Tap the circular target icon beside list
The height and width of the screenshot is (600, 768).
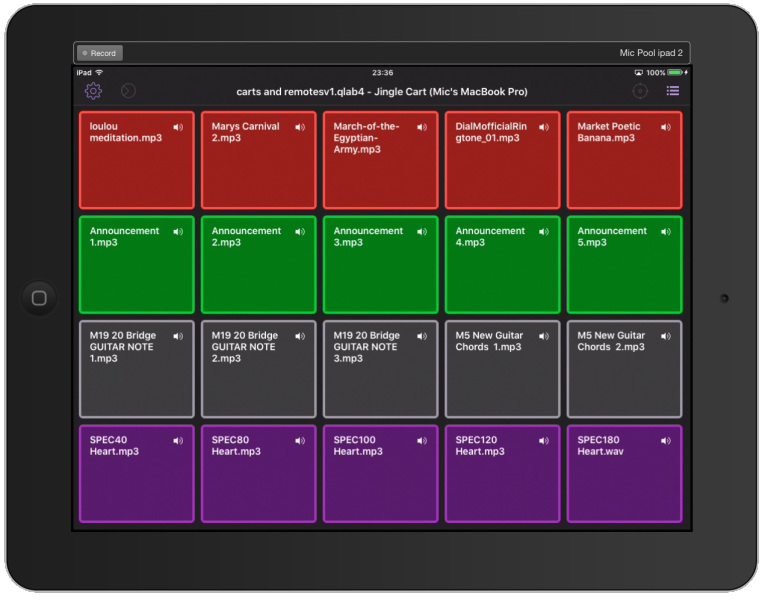click(640, 91)
